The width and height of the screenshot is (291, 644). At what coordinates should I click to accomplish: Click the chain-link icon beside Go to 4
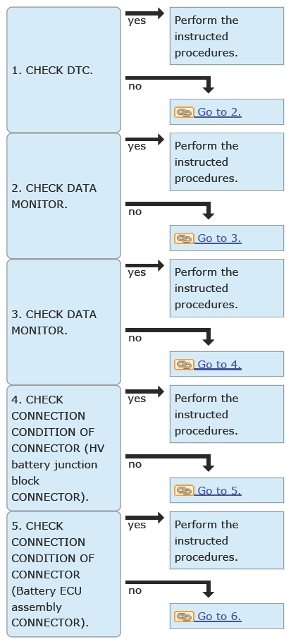tap(184, 364)
